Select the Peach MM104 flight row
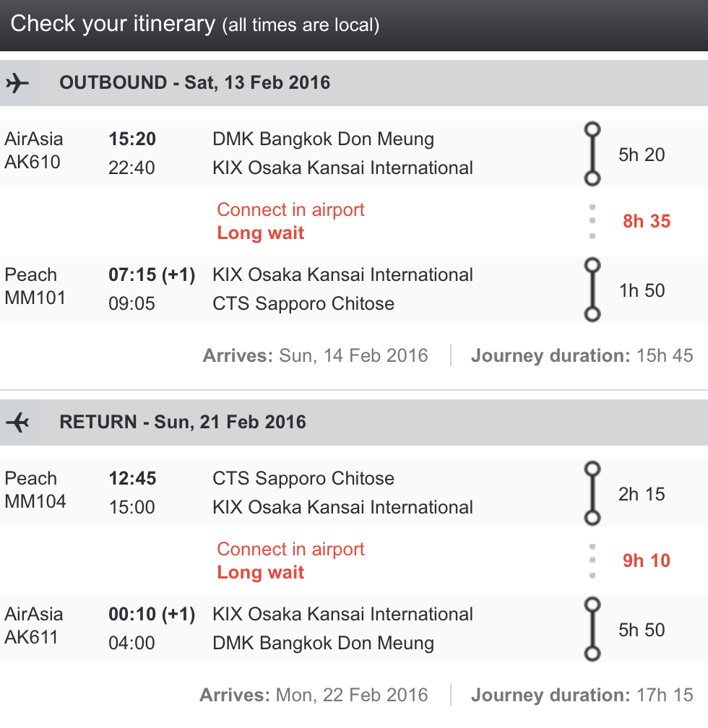Image resolution: width=708 pixels, height=728 pixels. [354, 493]
